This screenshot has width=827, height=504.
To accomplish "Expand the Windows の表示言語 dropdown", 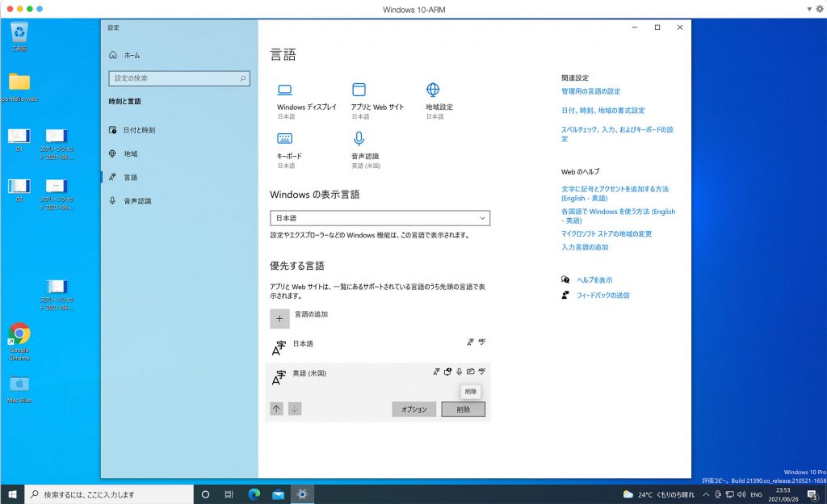I will pos(380,218).
